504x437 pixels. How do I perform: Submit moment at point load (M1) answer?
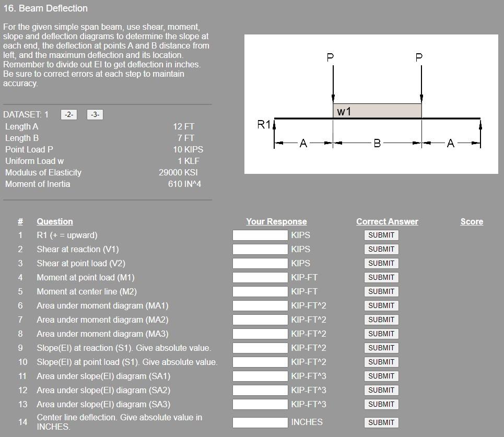coord(381,277)
